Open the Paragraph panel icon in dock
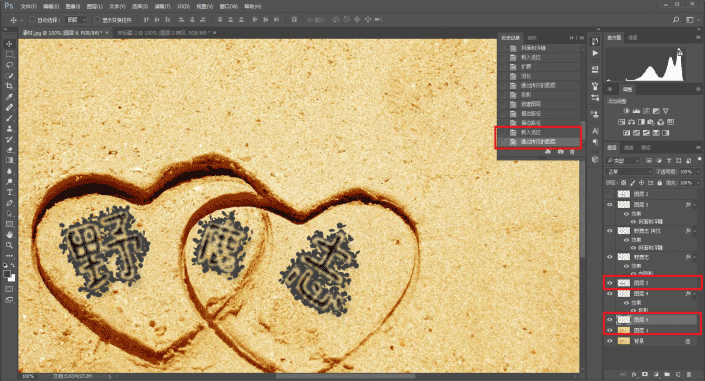 click(x=595, y=142)
